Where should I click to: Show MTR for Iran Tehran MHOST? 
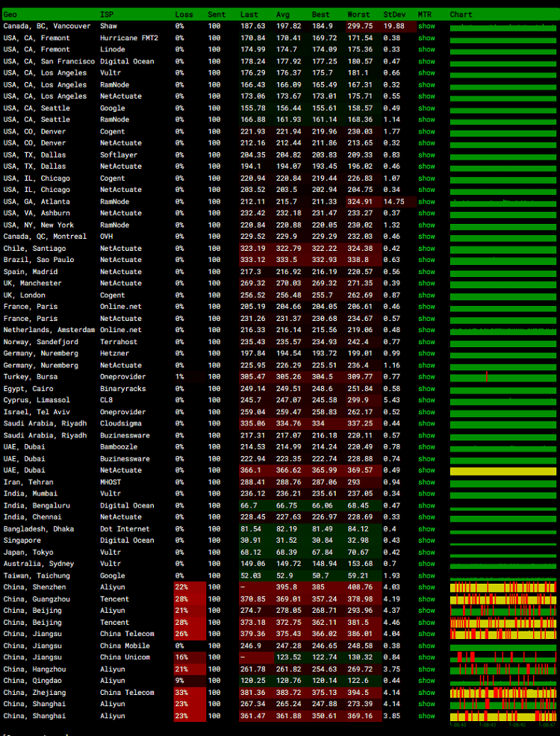(x=426, y=482)
